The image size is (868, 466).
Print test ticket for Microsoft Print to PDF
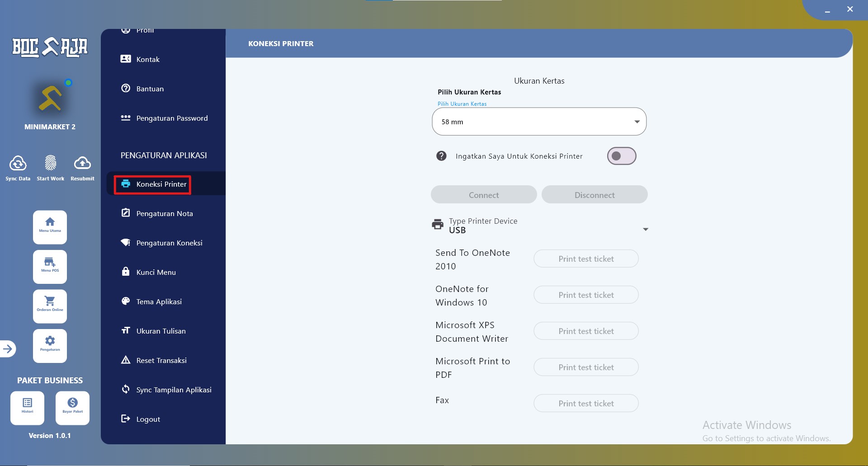coord(586,367)
